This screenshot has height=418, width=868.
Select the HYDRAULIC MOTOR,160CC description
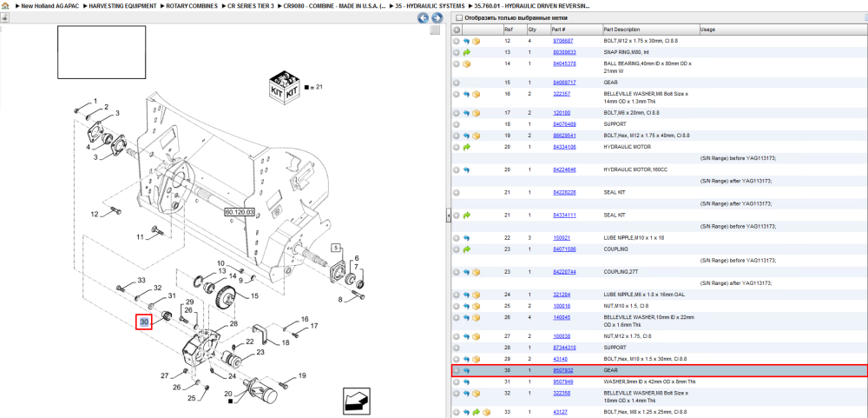(x=635, y=169)
